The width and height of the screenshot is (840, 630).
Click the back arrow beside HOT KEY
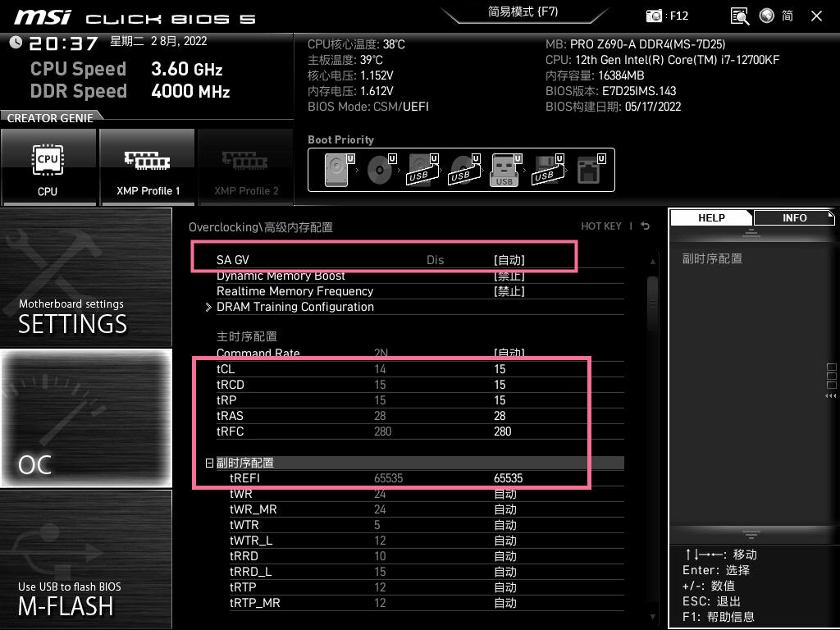click(646, 226)
